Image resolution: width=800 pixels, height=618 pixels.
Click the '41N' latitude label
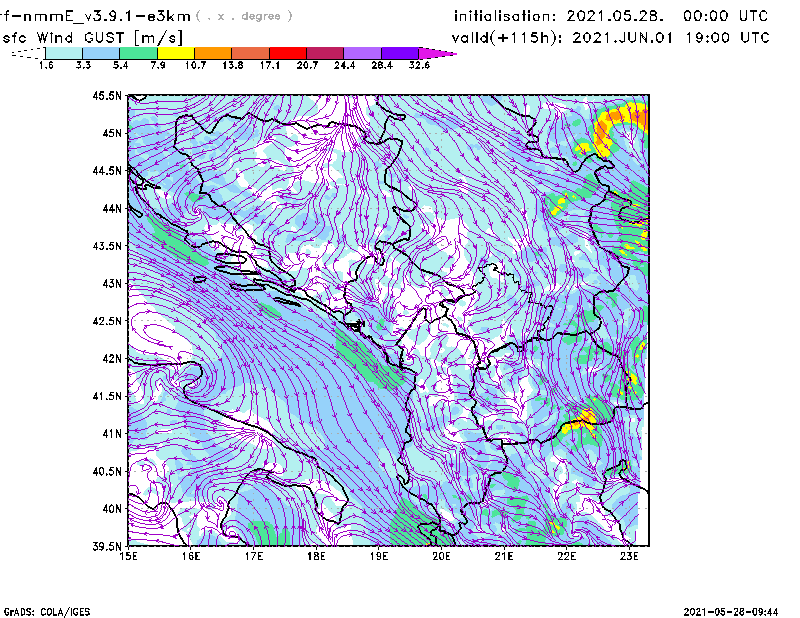[x=112, y=434]
